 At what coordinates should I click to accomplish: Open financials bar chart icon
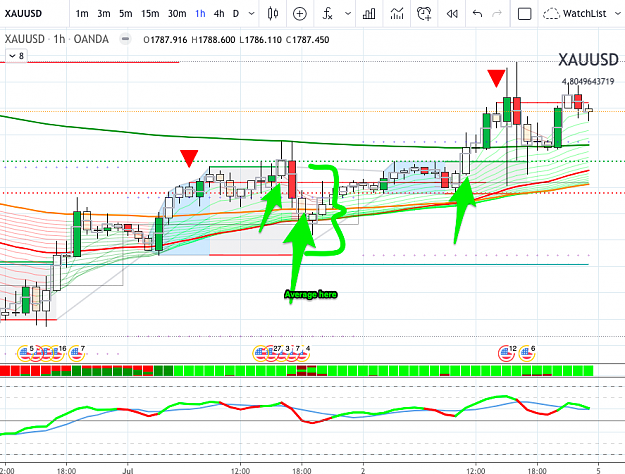coord(369,14)
